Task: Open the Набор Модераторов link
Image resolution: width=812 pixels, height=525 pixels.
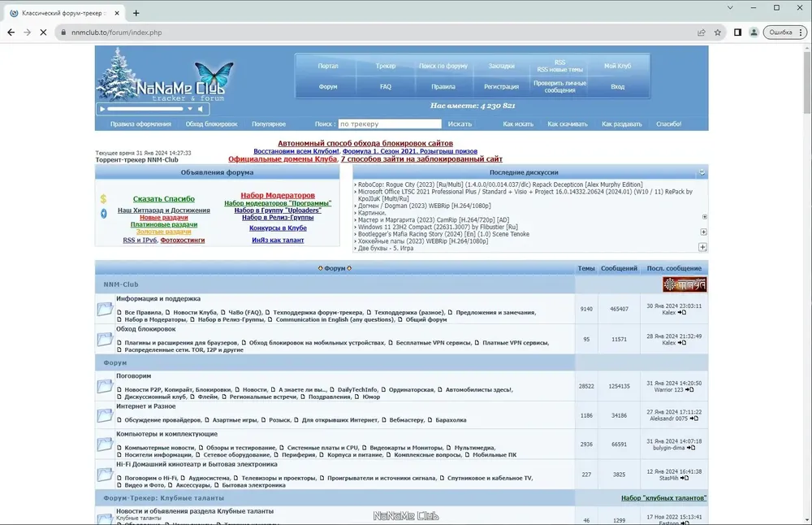Action: click(x=278, y=195)
